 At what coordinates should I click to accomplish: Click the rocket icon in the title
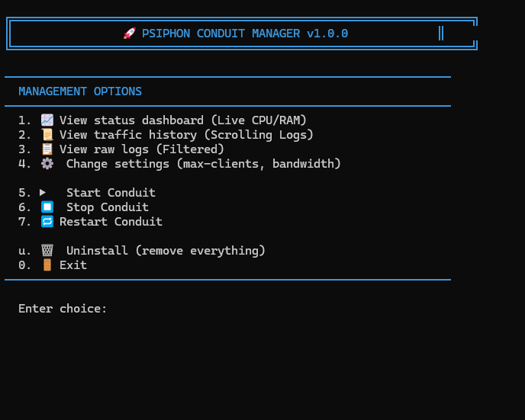point(129,34)
